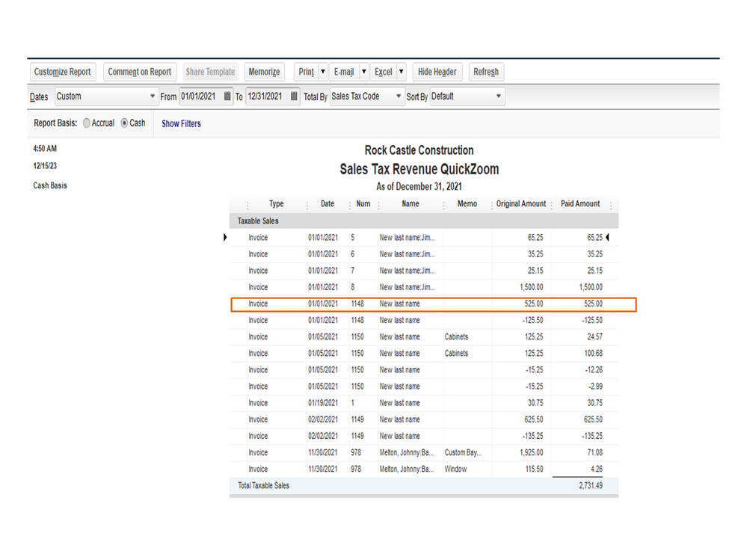Click the Custom Bay memo cell
Viewport: 747px width, 560px height.
463,452
